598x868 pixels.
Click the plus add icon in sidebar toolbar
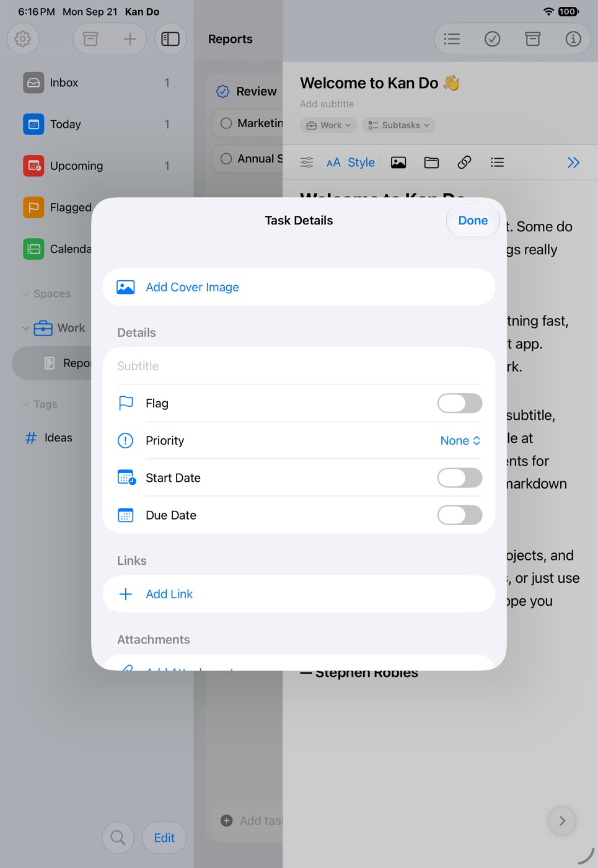[130, 39]
